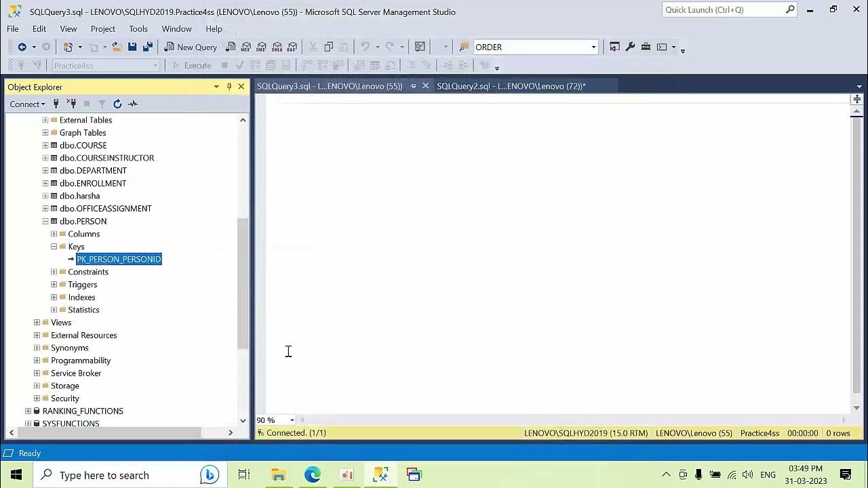Image resolution: width=868 pixels, height=488 pixels.
Task: Switch to the SQLQuery2.sql tab
Action: pyautogui.click(x=511, y=86)
